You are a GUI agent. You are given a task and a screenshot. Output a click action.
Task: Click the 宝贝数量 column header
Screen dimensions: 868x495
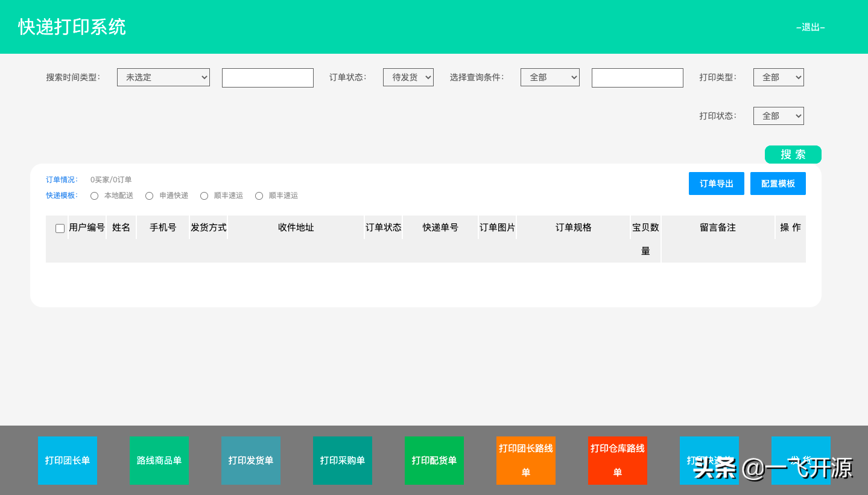[645, 239]
